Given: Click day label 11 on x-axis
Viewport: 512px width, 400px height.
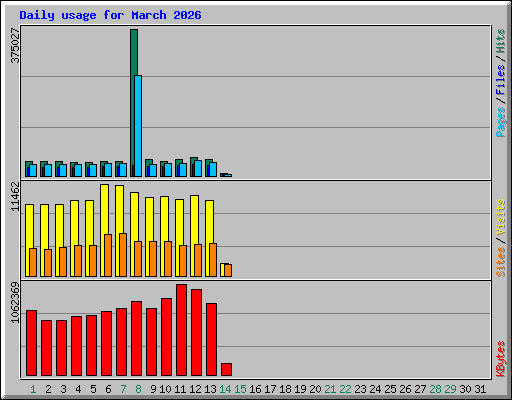Looking at the screenshot, I should [x=180, y=389].
